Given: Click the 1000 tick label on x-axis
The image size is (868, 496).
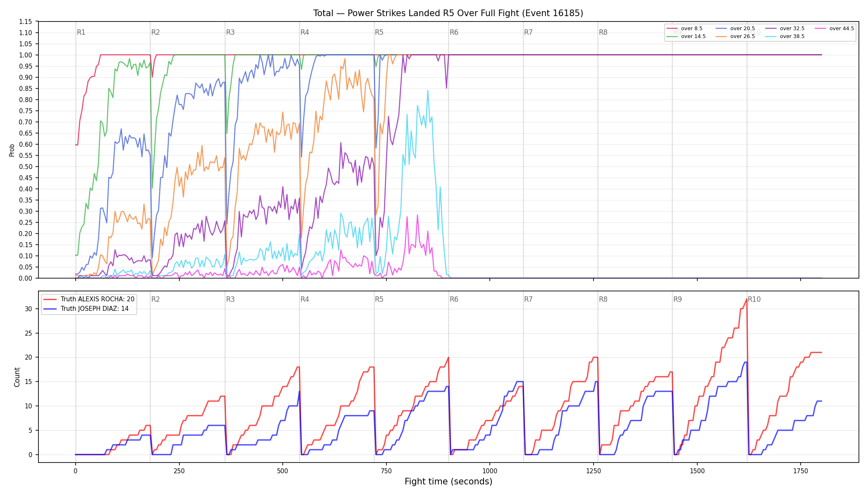Looking at the screenshot, I should tap(490, 471).
